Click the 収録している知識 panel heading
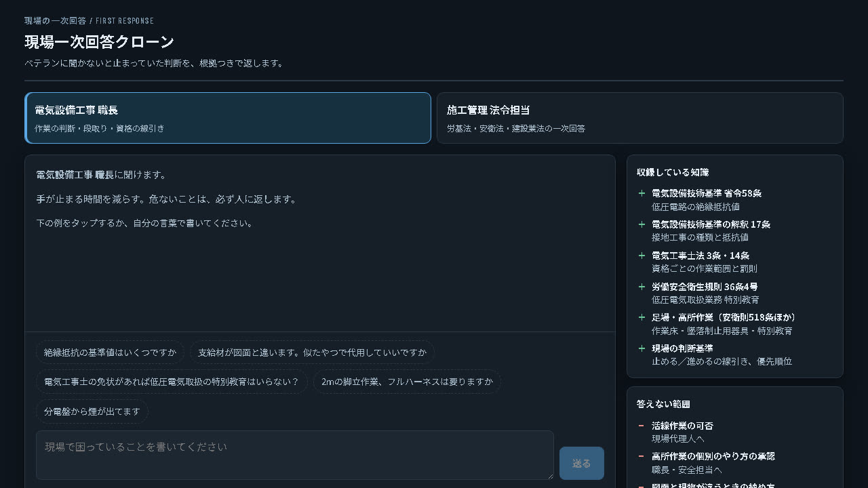The image size is (868, 488). 673,172
